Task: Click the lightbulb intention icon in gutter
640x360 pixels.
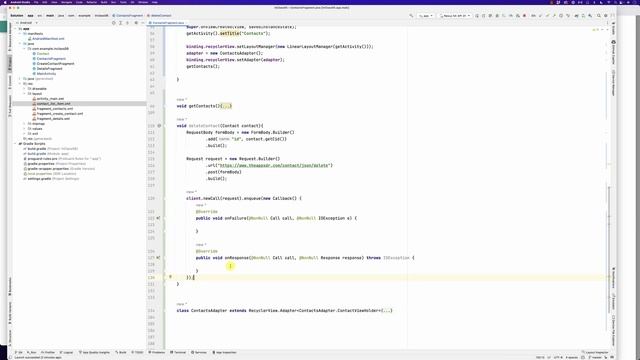Action: 171,277
